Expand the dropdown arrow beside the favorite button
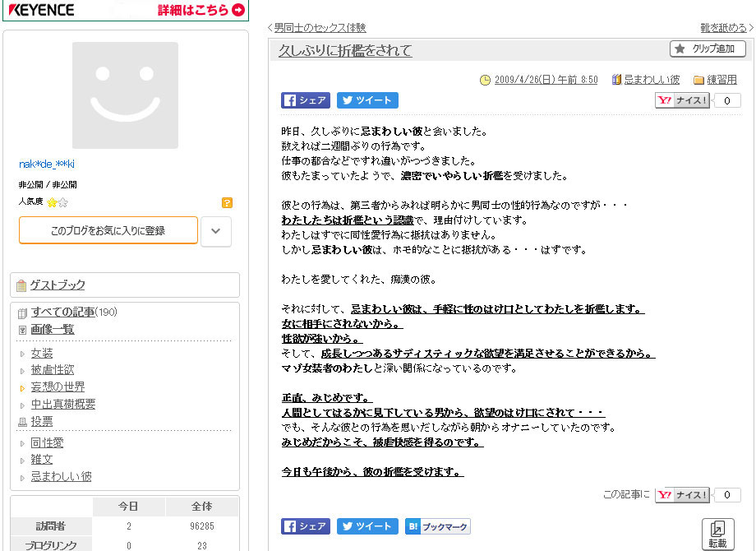 215,231
